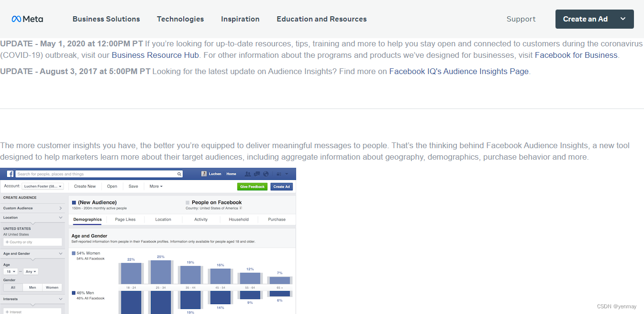Click the '35 - 44' age range label

coord(190,288)
